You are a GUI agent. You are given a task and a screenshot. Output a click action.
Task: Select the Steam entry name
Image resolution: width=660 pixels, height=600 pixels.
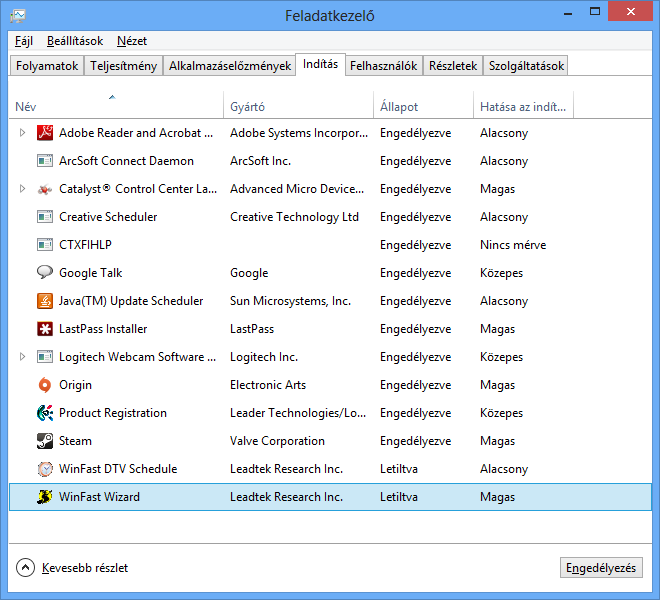[75, 441]
